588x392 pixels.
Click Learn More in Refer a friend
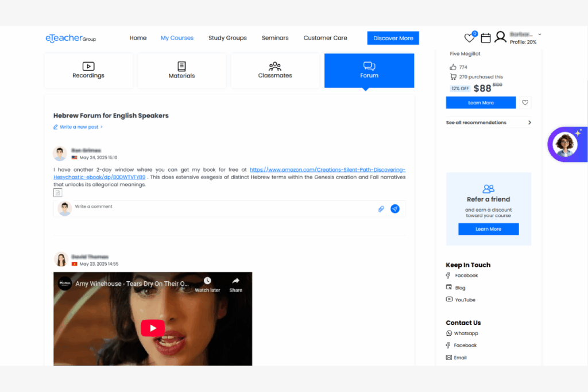point(488,229)
